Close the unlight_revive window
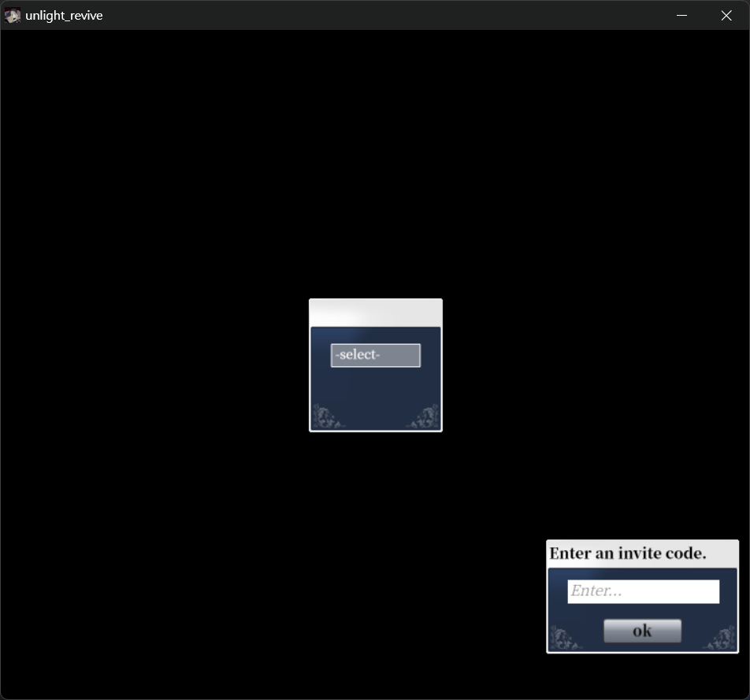750x700 pixels. point(726,16)
